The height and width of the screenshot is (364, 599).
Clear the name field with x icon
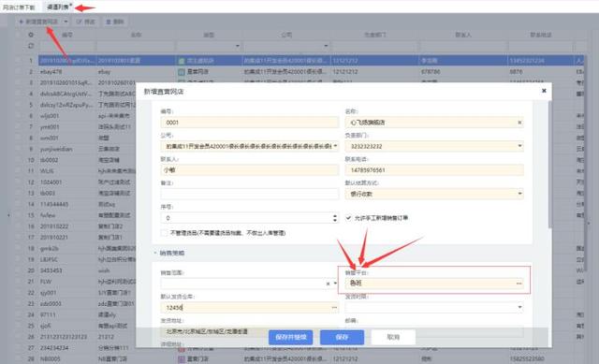[x=519, y=123]
